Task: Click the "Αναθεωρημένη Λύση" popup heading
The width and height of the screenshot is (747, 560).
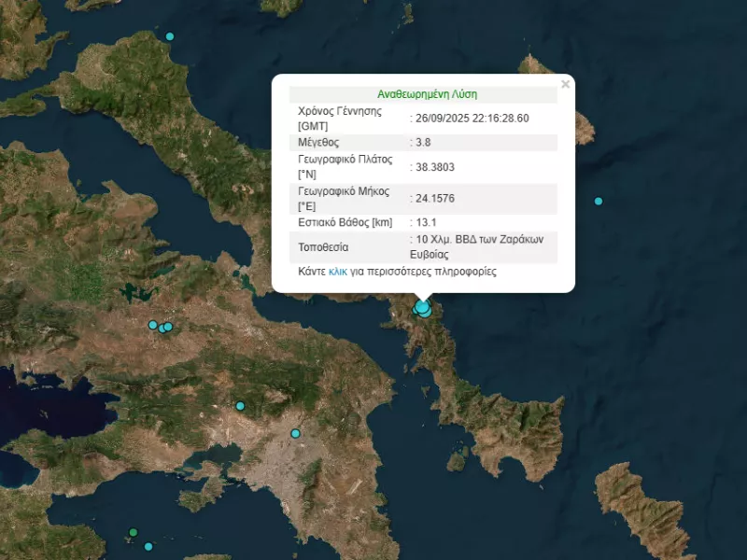Action: pyautogui.click(x=427, y=94)
